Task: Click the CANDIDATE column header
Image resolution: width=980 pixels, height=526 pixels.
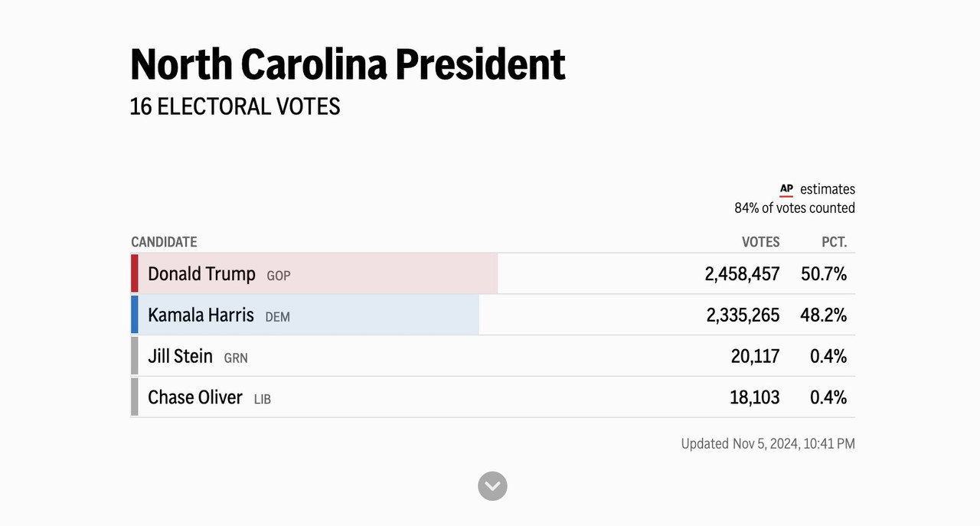Action: [164, 242]
